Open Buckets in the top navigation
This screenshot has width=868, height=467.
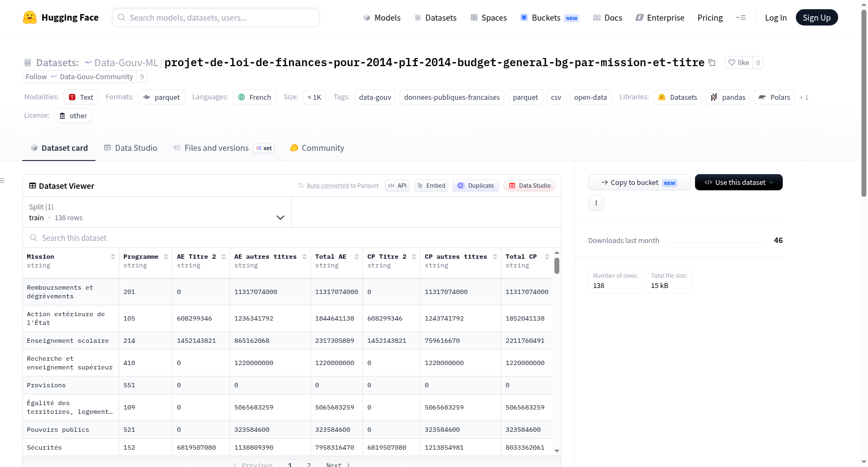tap(550, 17)
